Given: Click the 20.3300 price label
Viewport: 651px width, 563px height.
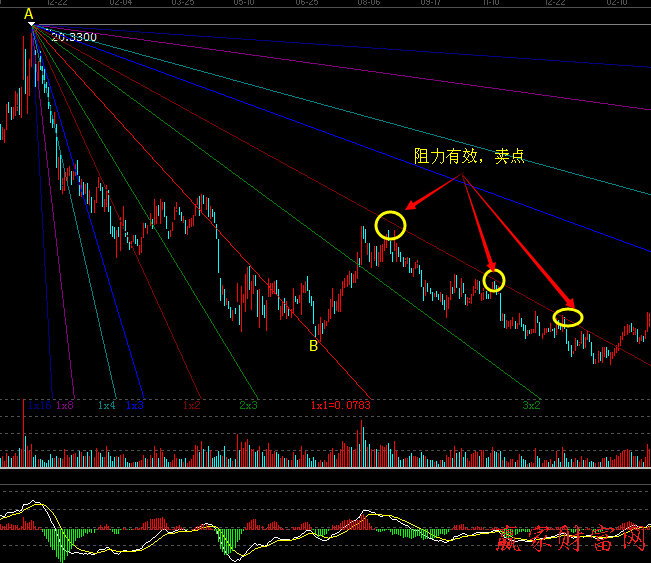Looking at the screenshot, I should click(x=74, y=36).
